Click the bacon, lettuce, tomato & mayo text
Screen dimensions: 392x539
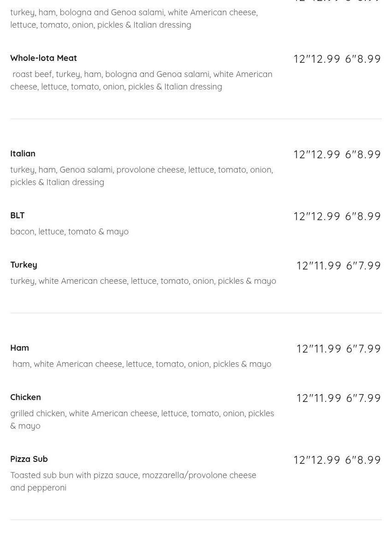tap(69, 232)
